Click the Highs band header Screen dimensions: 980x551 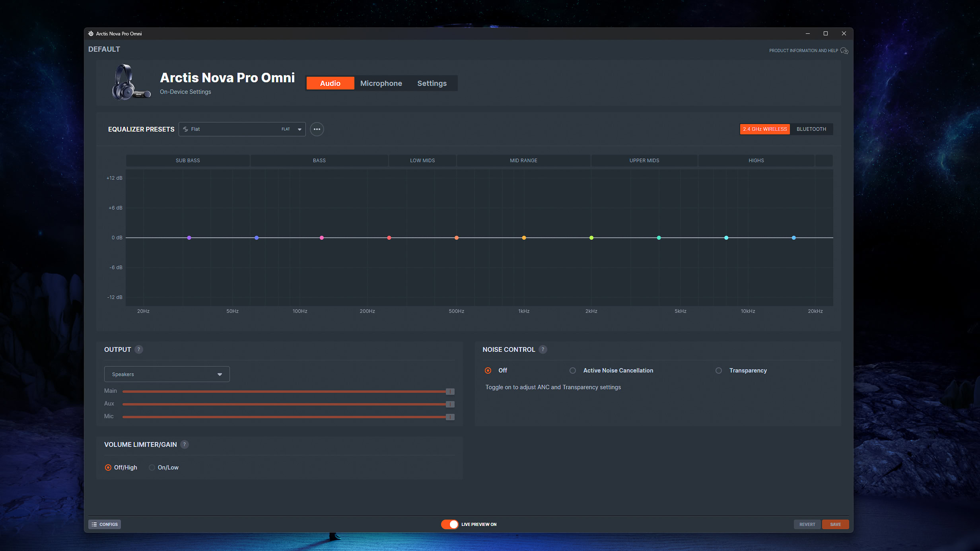pos(756,161)
